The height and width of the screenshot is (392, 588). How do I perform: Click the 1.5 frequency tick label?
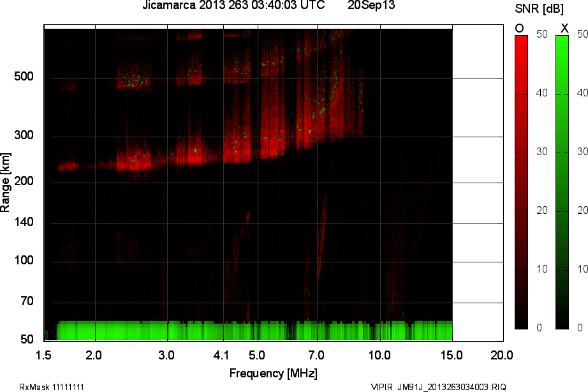point(44,355)
